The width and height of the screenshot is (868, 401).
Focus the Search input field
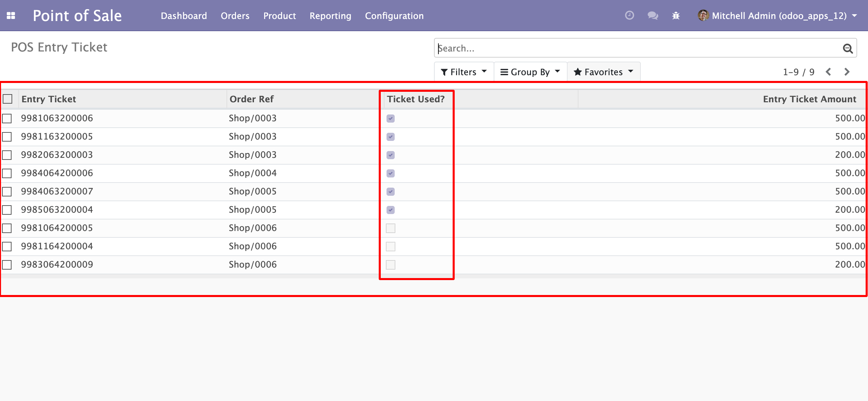[637, 48]
